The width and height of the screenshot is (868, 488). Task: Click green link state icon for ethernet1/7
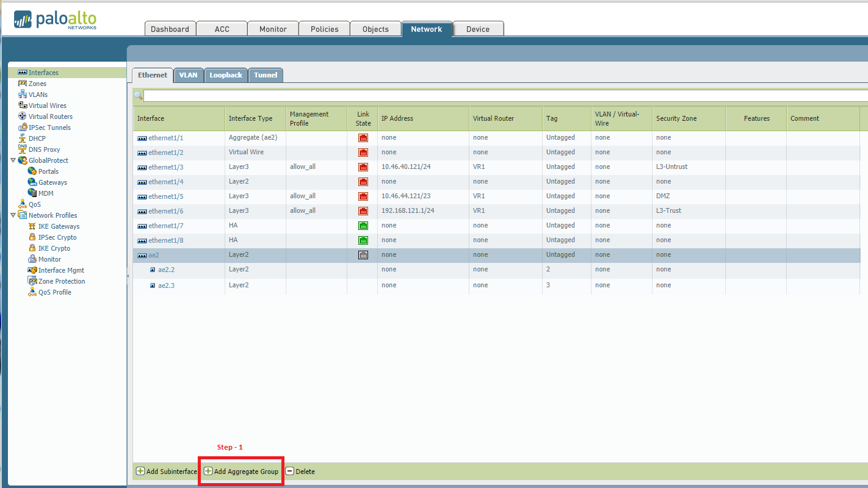(363, 226)
